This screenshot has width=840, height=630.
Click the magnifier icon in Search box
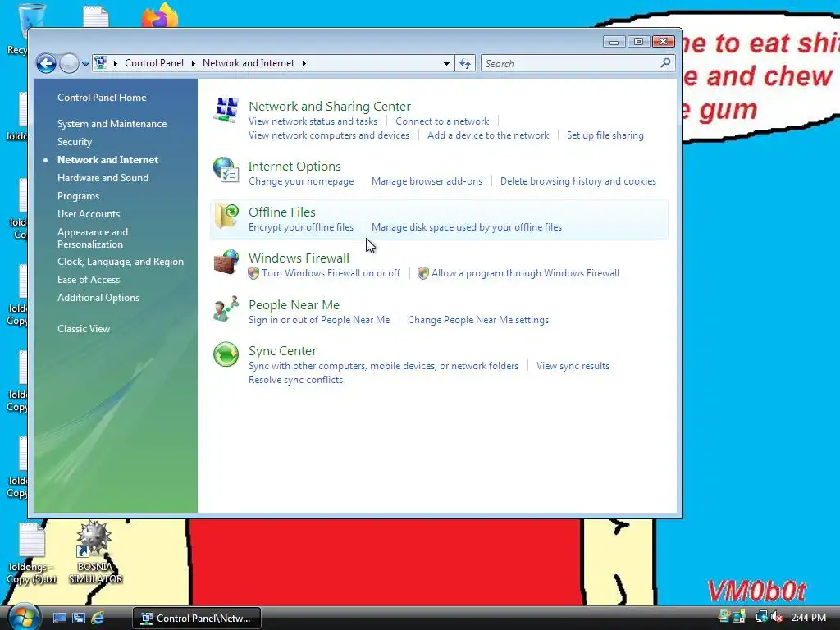click(x=665, y=63)
